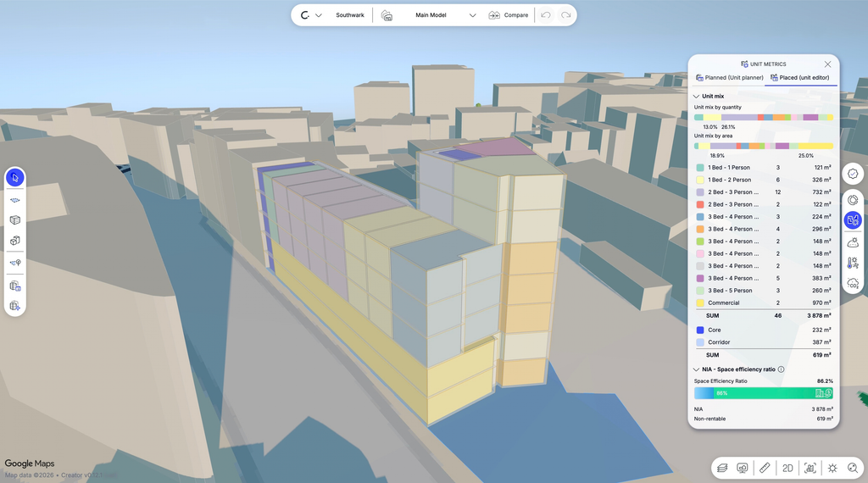Click the Unit mix by quantity bar
The height and width of the screenshot is (483, 868).
(764, 117)
